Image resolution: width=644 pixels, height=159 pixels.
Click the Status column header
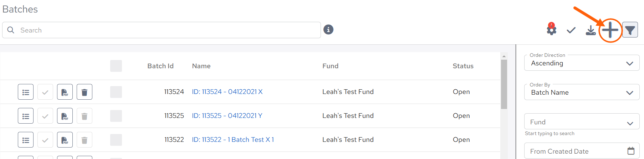point(463,66)
